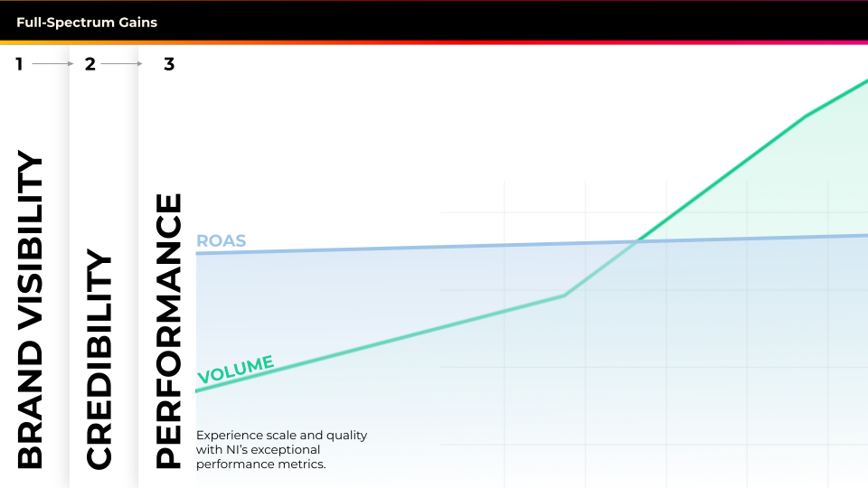Open the CREDIBILITY vertical panel

99,361
